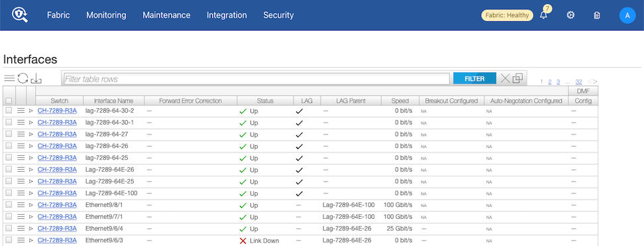Open notifications bell with 7 alerts
644x246 pixels.
tap(544, 15)
